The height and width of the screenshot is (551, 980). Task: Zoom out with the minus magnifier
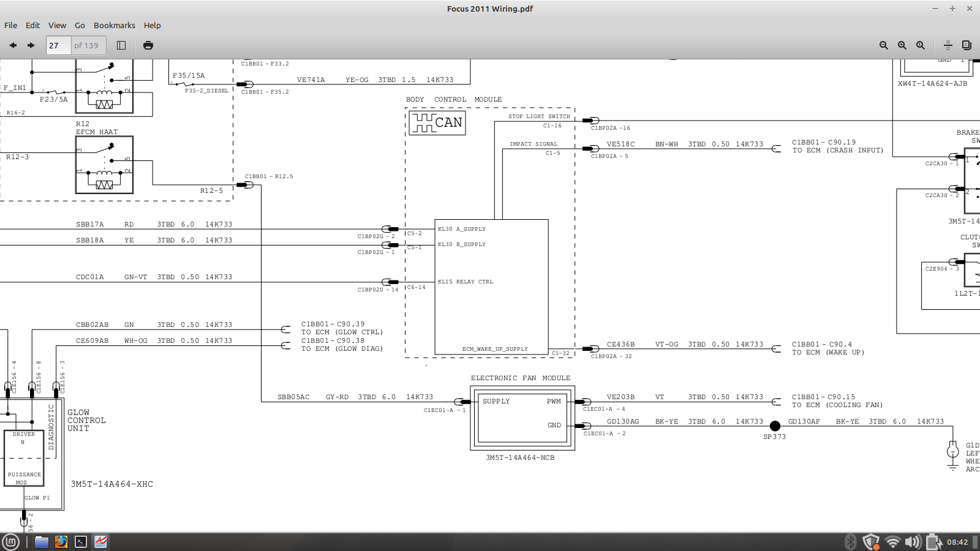(x=883, y=45)
